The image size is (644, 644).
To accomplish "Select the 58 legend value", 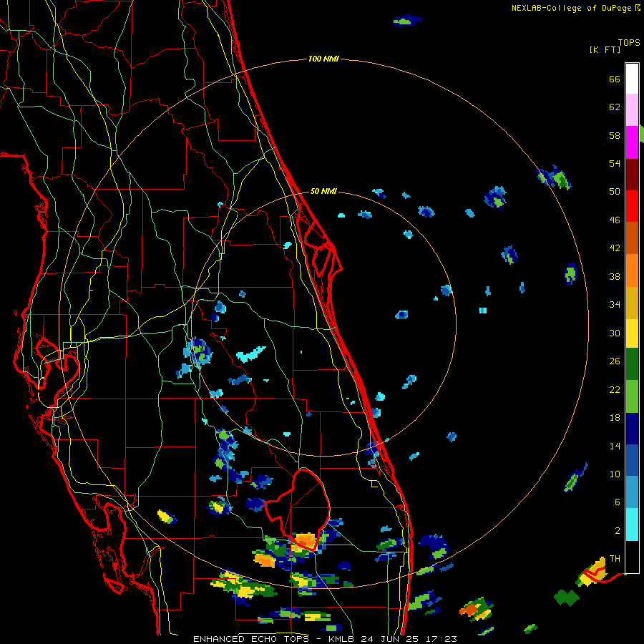I will (615, 135).
